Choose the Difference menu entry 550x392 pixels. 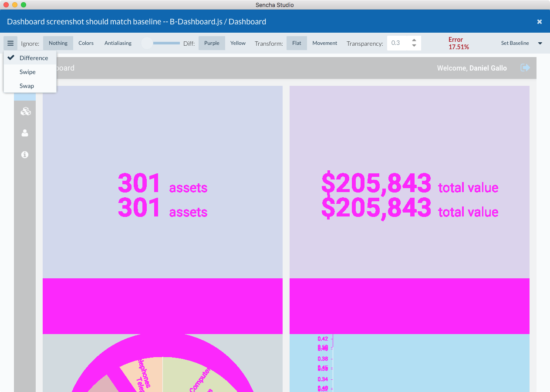click(x=33, y=57)
